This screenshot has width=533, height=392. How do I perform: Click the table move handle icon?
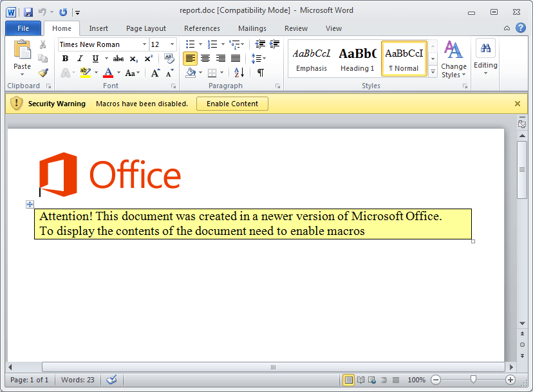click(x=30, y=204)
